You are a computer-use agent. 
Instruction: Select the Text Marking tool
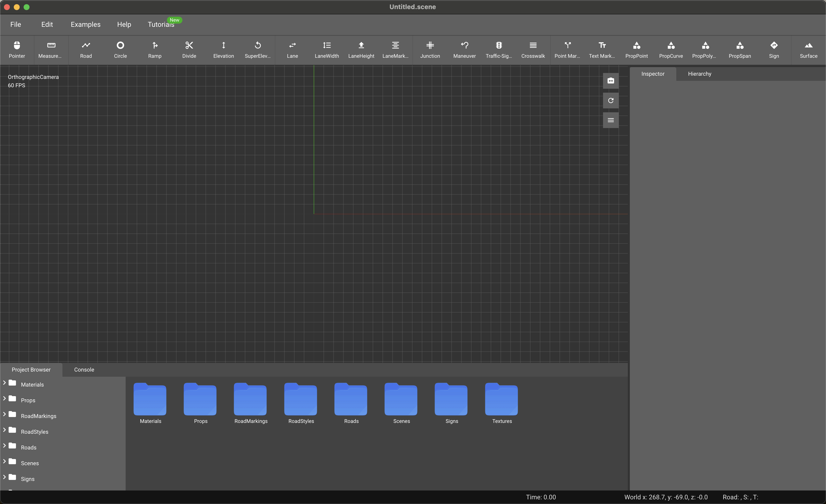602,50
